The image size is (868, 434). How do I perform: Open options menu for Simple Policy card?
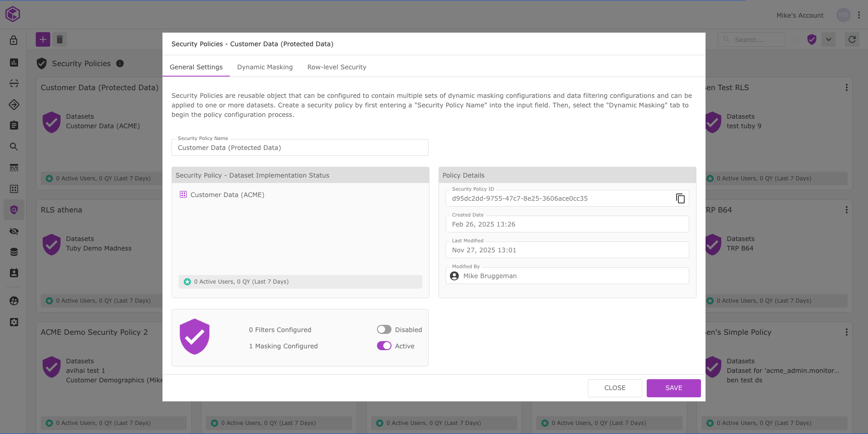coord(847,332)
